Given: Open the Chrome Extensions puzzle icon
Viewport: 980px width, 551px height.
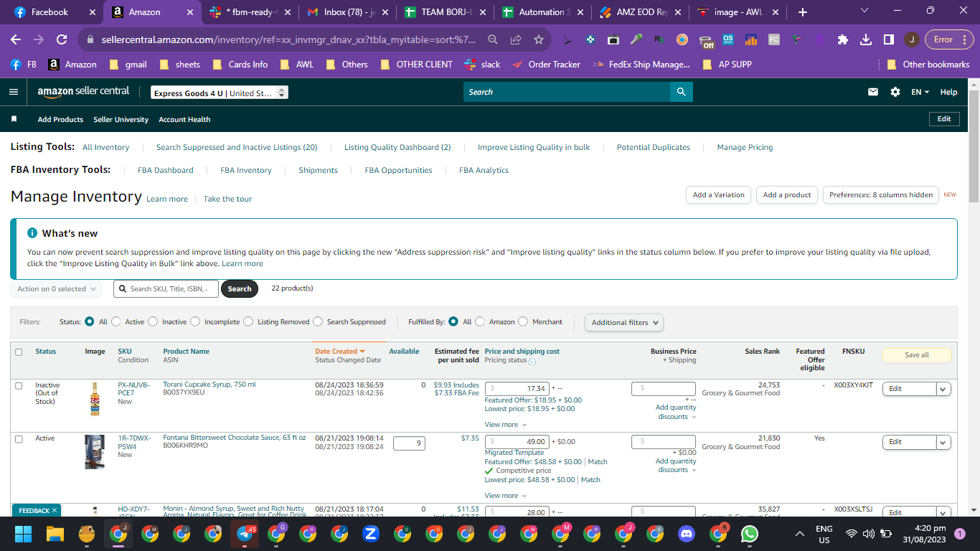Looking at the screenshot, I should (x=843, y=40).
